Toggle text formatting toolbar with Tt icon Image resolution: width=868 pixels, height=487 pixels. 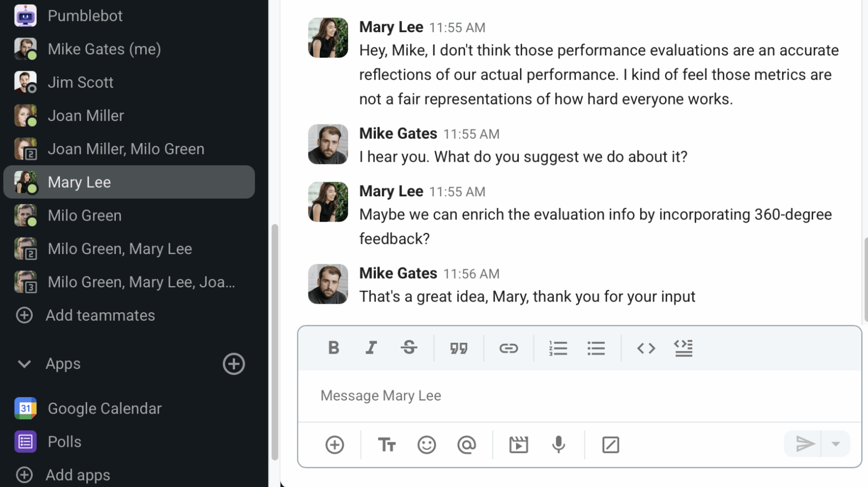tap(387, 445)
